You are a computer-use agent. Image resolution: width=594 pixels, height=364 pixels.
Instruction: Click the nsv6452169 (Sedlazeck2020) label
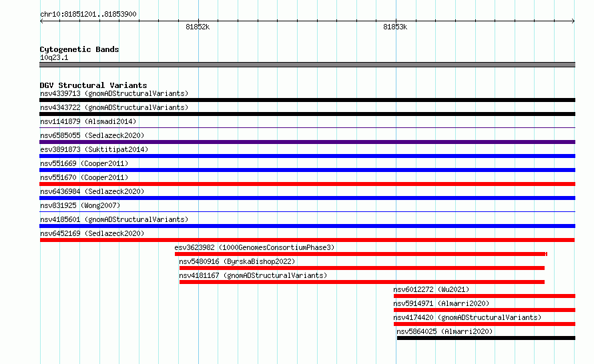coord(92,233)
